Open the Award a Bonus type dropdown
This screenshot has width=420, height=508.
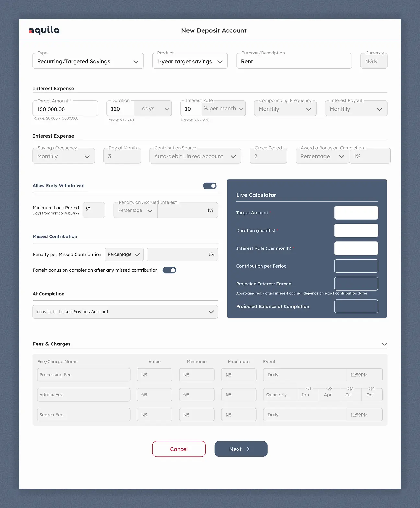(x=322, y=156)
